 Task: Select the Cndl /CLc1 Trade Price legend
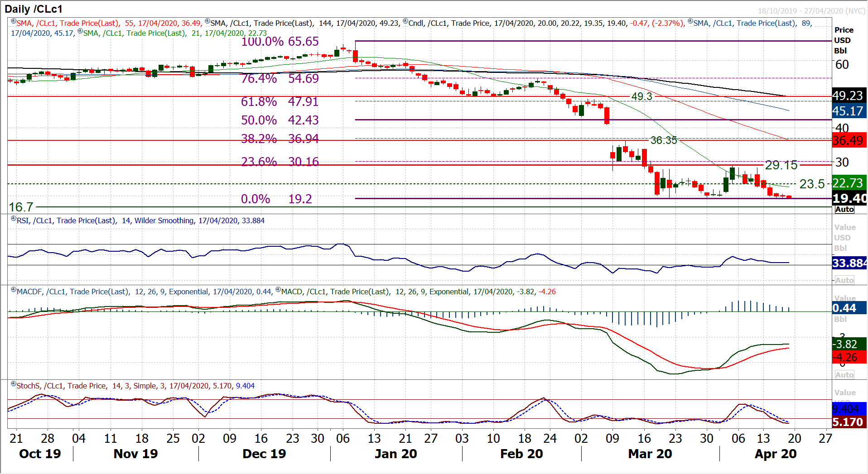[x=546, y=23]
